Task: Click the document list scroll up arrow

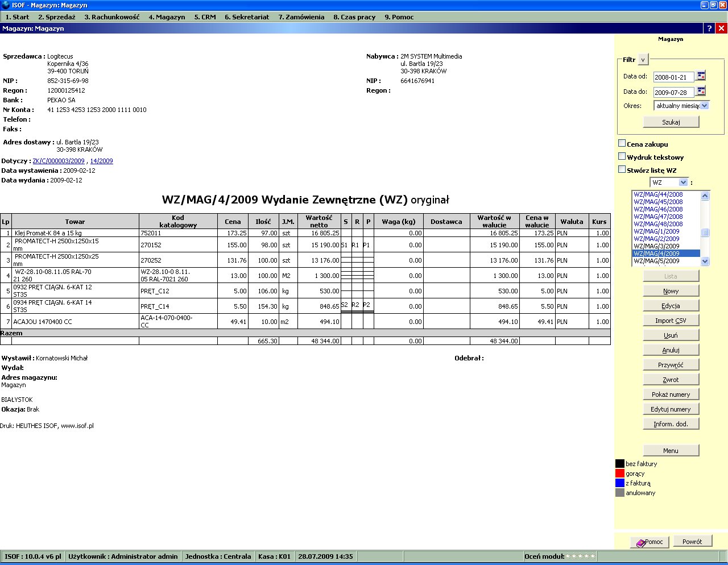Action: click(705, 196)
